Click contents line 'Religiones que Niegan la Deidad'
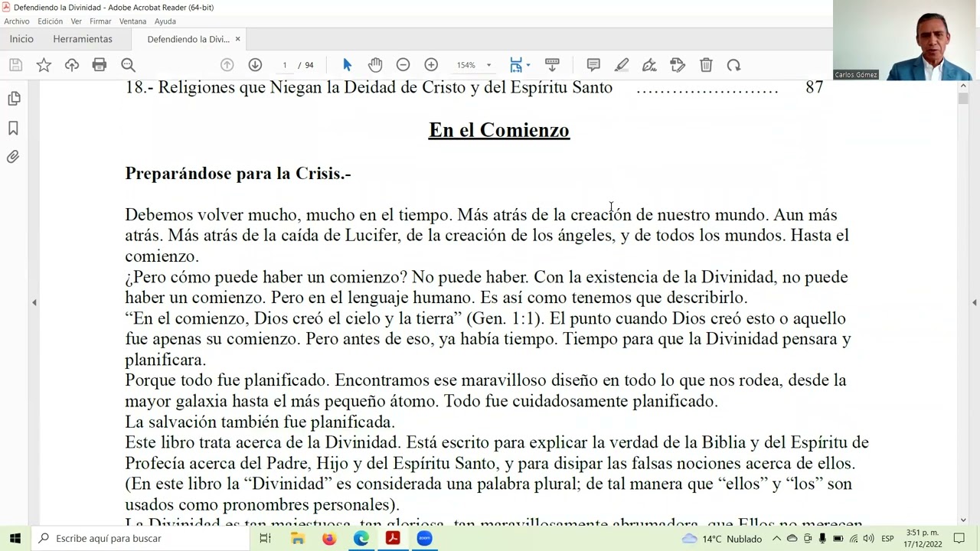 pyautogui.click(x=385, y=87)
